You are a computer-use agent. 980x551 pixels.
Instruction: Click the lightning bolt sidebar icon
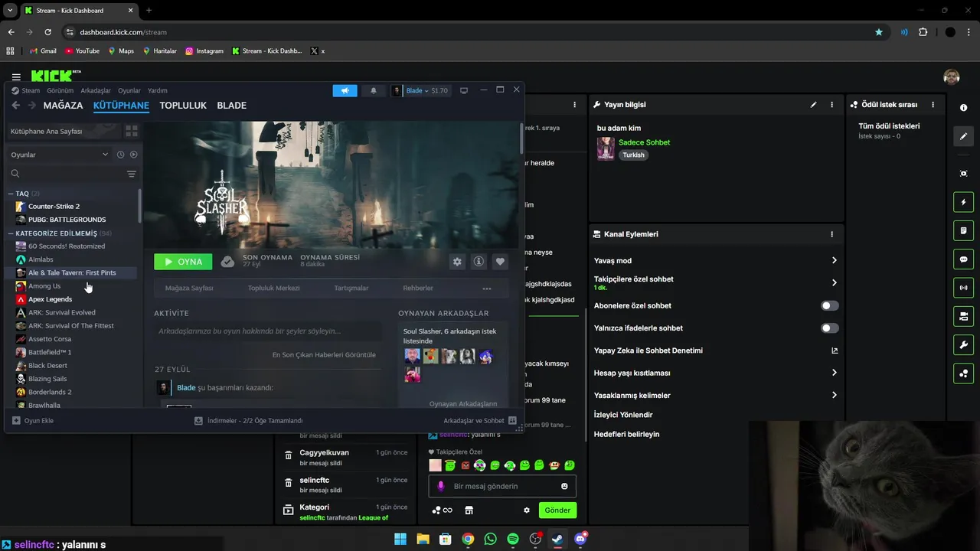click(964, 202)
